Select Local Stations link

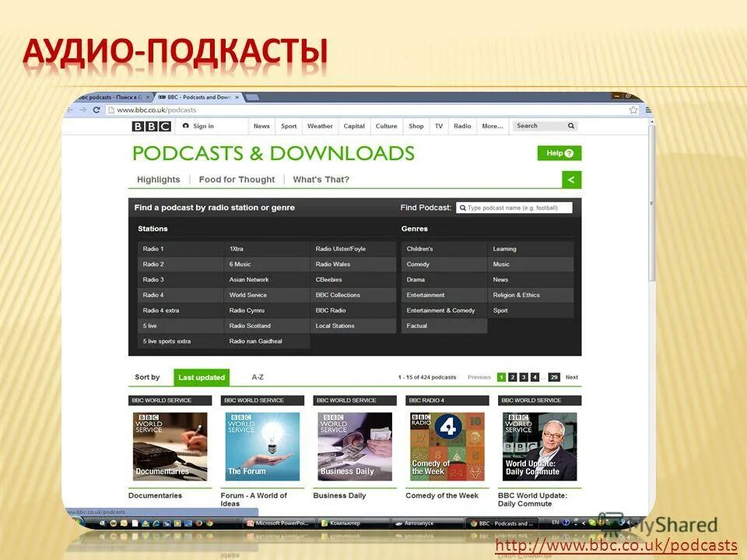pyautogui.click(x=353, y=326)
